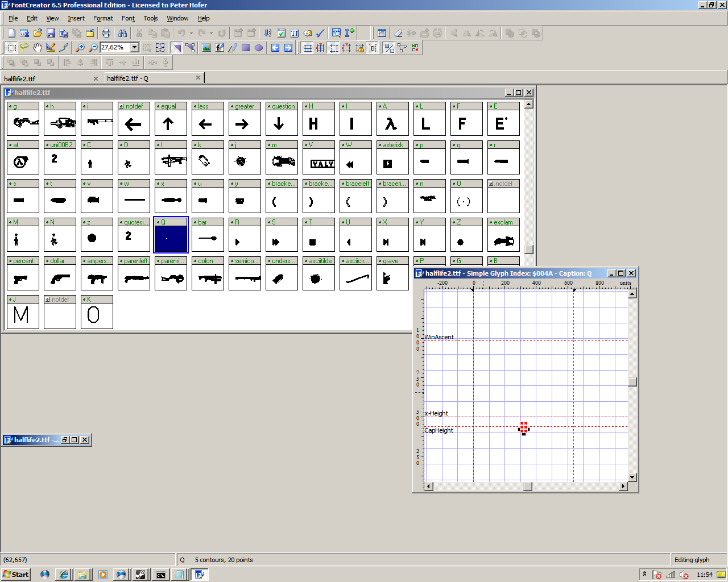Screen dimensions: 728x582
Task: Click the red contour points in glyph editor
Action: pyautogui.click(x=524, y=428)
